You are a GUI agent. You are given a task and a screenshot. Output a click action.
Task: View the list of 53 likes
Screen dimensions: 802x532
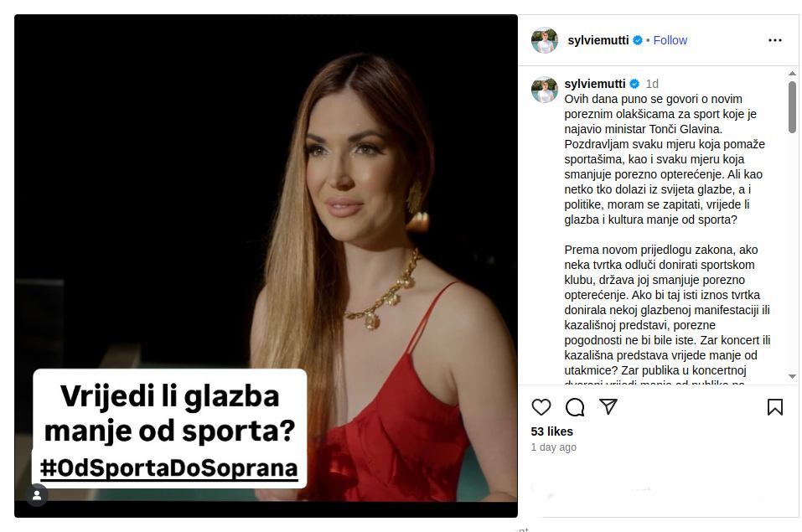click(552, 431)
